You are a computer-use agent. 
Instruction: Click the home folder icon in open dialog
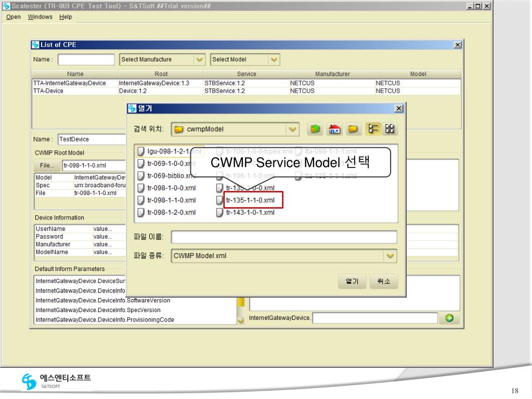tap(334, 129)
